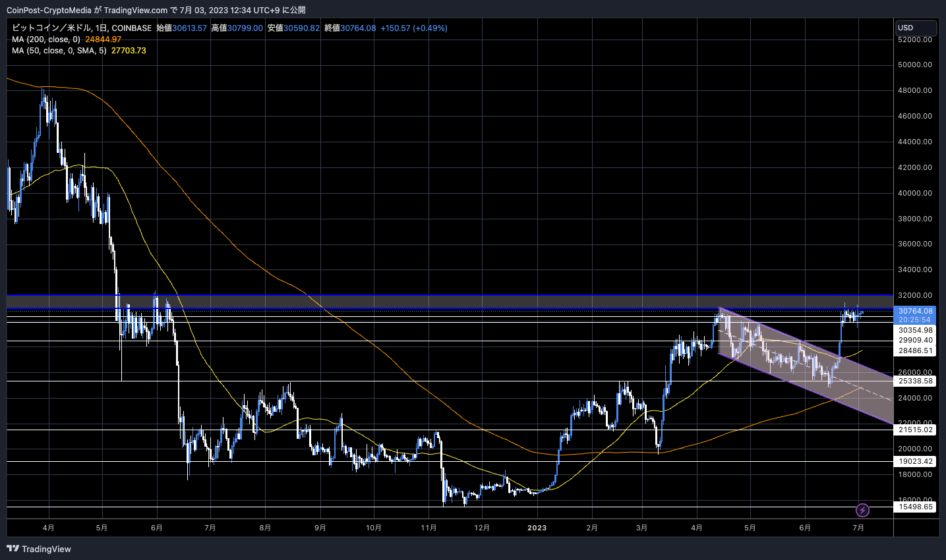Click the change value +150.57 (+0.49%)
946x560 pixels.
point(414,28)
